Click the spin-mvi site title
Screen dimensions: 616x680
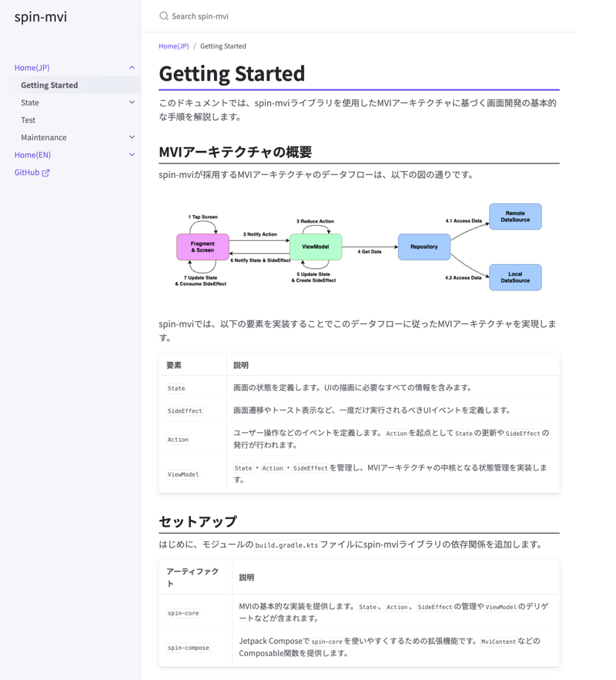(x=41, y=17)
